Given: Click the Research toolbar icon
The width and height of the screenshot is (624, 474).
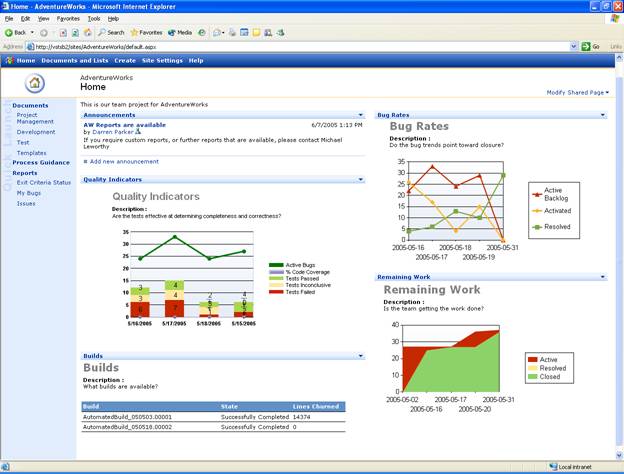Looking at the screenshot, I should pyautogui.click(x=268, y=33).
